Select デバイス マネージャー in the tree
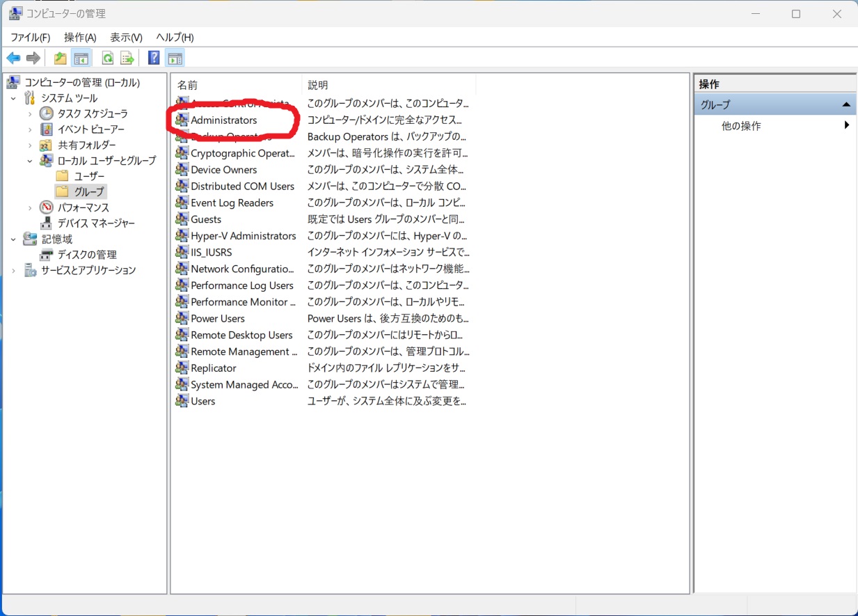The width and height of the screenshot is (858, 616). (x=96, y=223)
